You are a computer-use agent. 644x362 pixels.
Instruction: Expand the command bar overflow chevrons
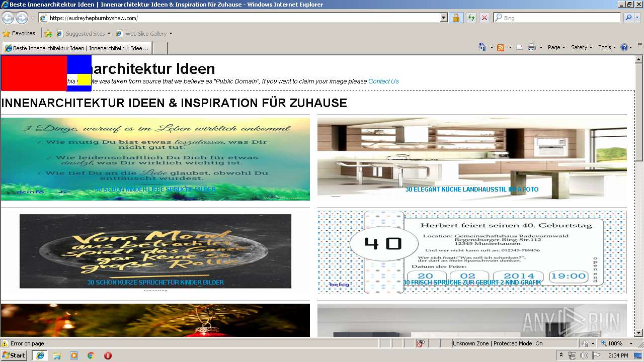[639, 45]
